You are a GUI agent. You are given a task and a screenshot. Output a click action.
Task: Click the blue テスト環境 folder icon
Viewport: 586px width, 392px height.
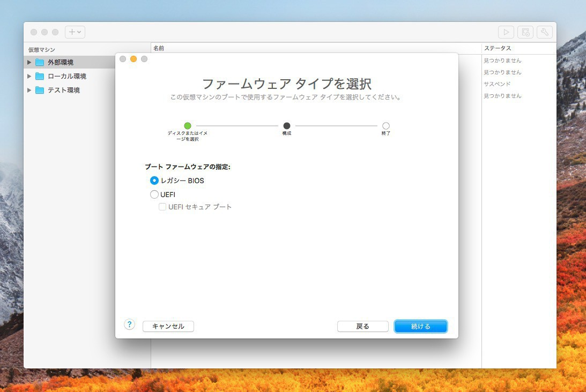pyautogui.click(x=40, y=90)
